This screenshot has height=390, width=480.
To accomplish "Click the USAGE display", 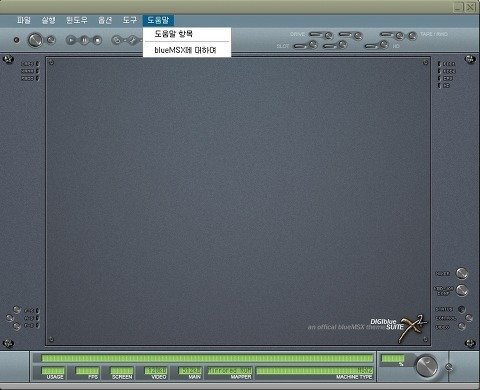I will tap(53, 371).
